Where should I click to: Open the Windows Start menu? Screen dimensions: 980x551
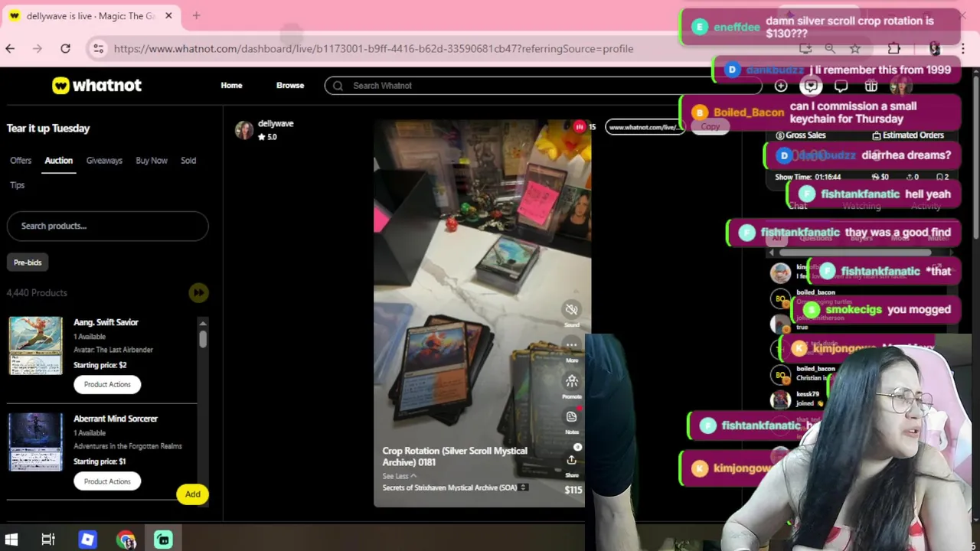click(x=11, y=540)
